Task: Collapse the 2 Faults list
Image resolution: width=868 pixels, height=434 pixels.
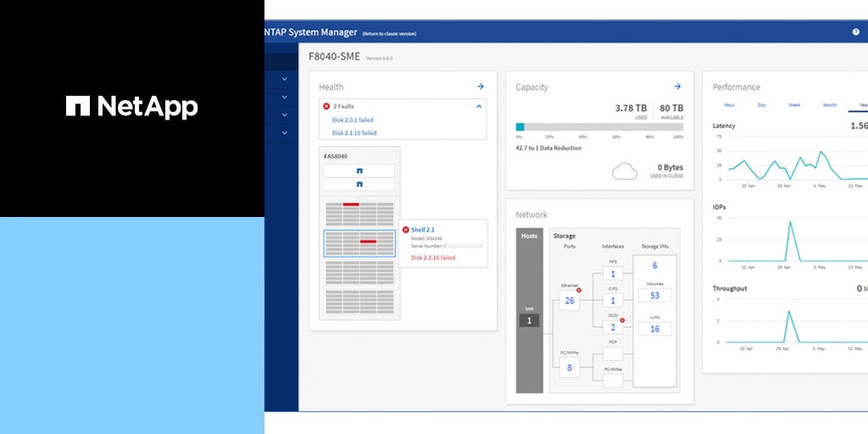Action: (479, 107)
